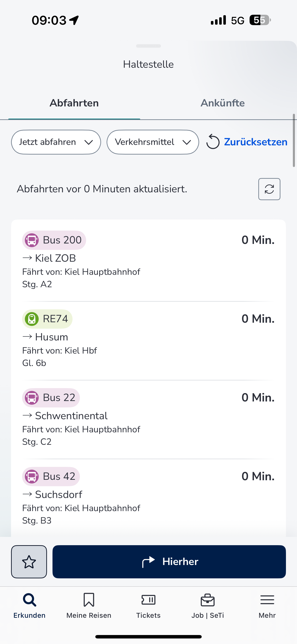Tap the green RE74 train badge
The height and width of the screenshot is (644, 297).
pyautogui.click(x=47, y=319)
